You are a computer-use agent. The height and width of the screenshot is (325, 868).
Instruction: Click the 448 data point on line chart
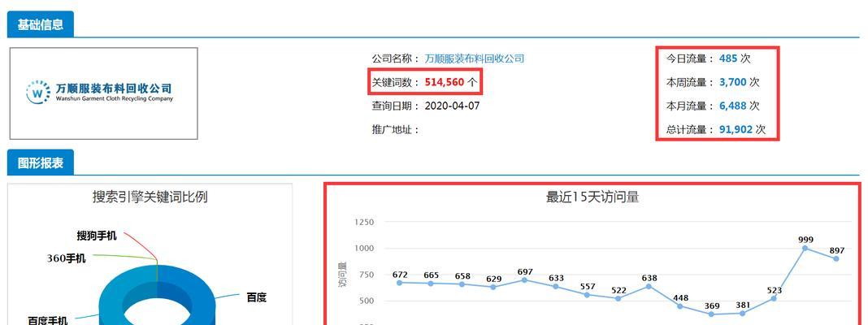pyautogui.click(x=680, y=306)
